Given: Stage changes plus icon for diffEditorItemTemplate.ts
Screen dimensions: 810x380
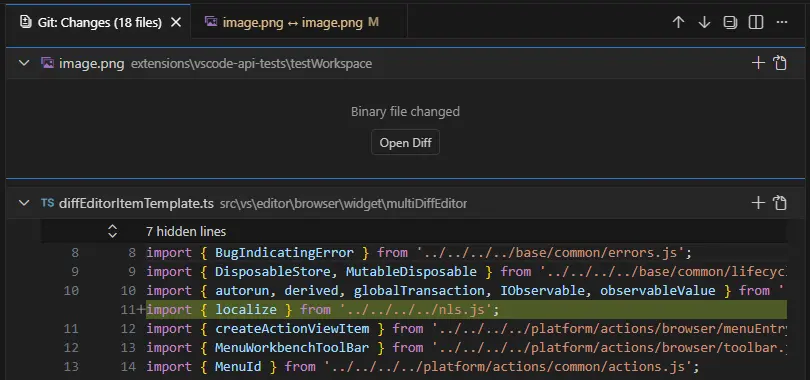Looking at the screenshot, I should 758,203.
